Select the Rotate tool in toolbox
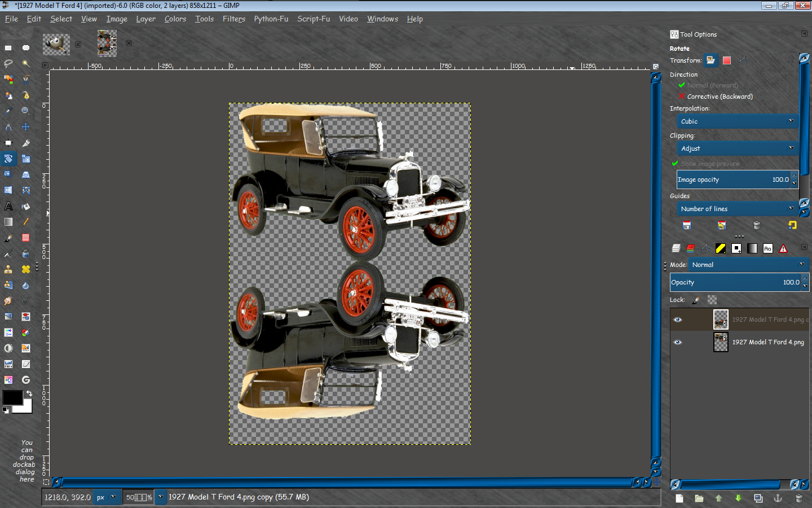Image resolution: width=812 pixels, height=508 pixels. point(8,159)
